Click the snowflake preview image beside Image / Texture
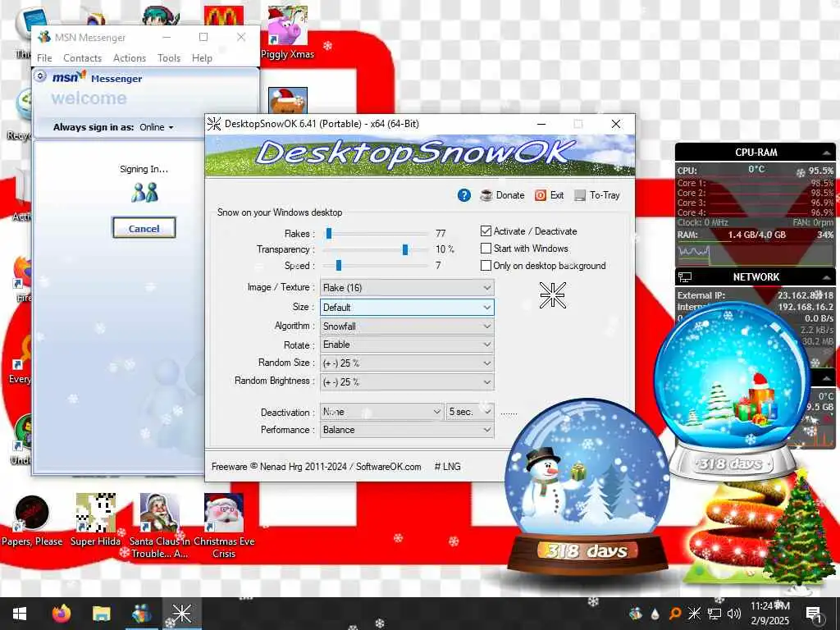840x630 pixels. [552, 295]
